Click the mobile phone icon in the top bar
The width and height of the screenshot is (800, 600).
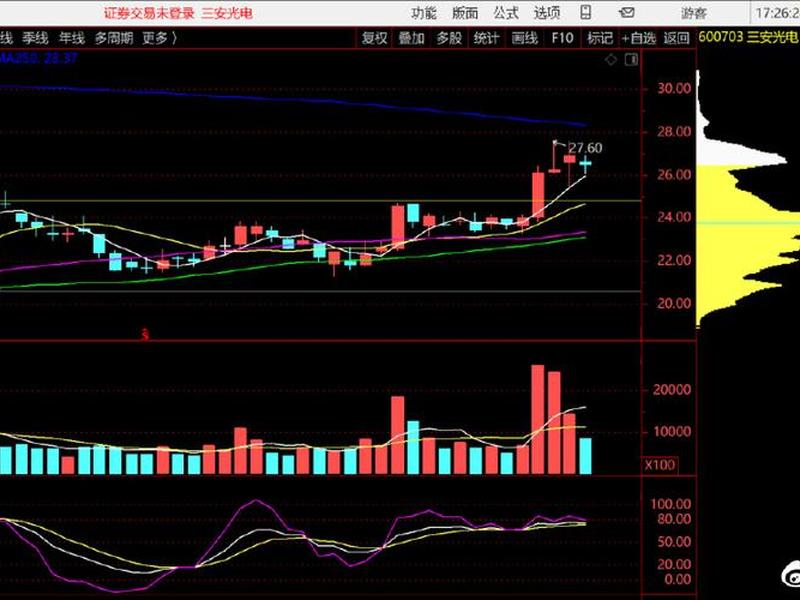pyautogui.click(x=586, y=12)
